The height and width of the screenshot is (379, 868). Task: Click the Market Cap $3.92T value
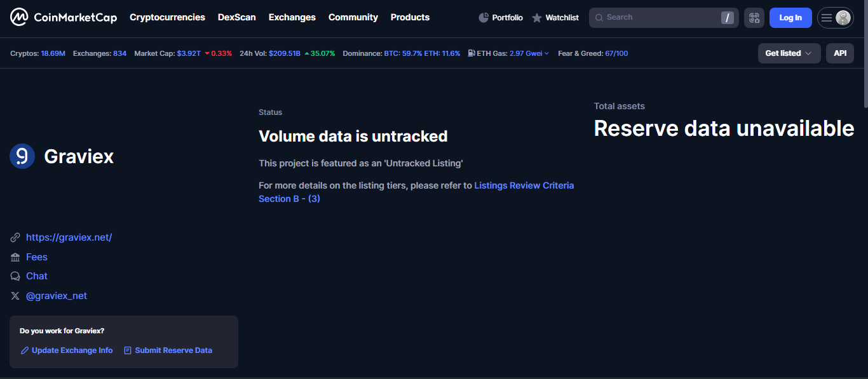(189, 53)
